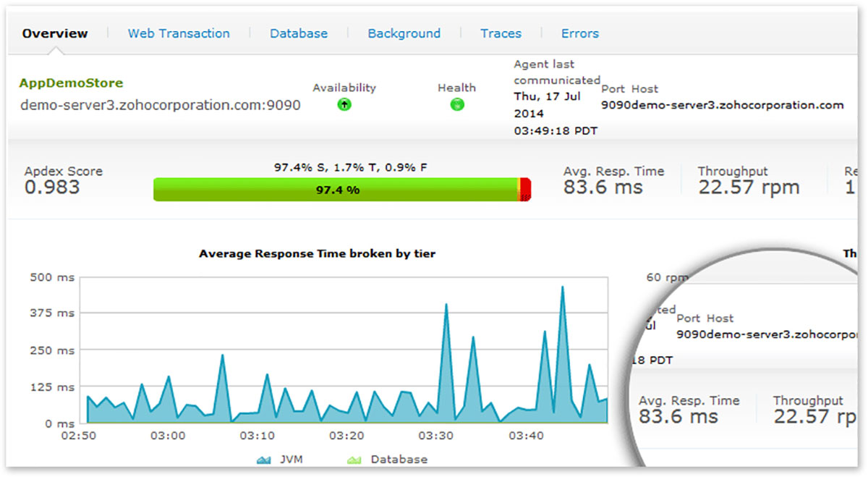
Task: Click the Agent last communicated label
Action: click(557, 72)
